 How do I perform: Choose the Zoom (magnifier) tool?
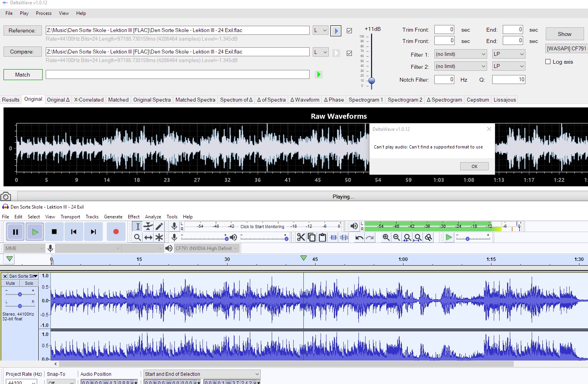[138, 237]
